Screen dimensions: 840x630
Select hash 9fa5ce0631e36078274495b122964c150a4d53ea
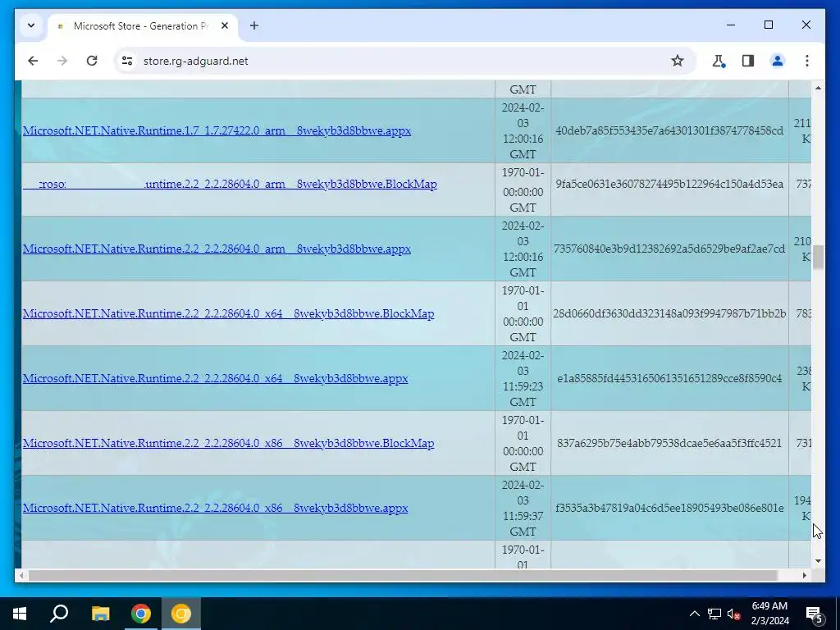pos(669,185)
